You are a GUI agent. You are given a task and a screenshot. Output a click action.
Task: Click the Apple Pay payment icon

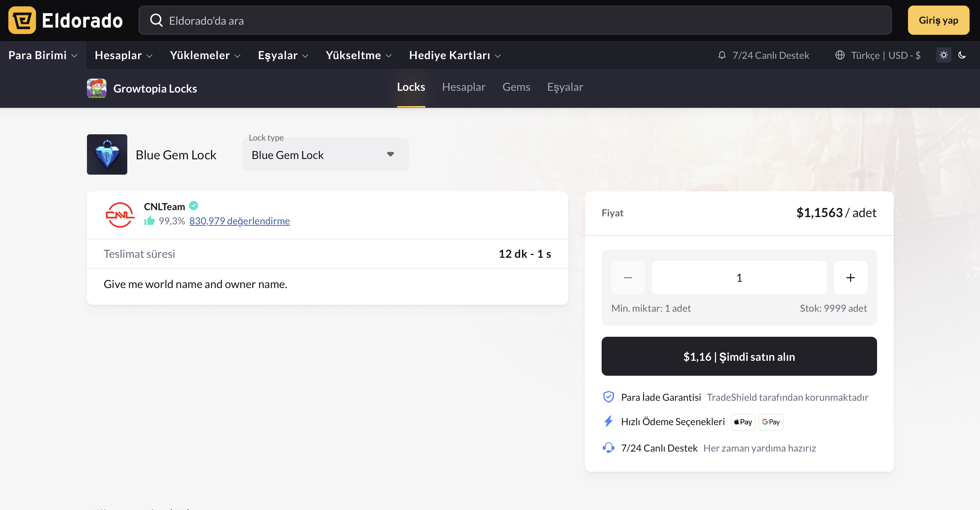[x=742, y=422]
